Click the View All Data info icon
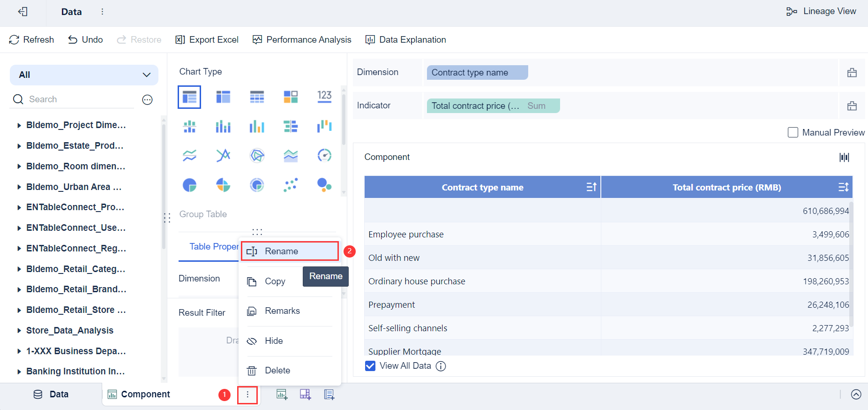 pyautogui.click(x=441, y=366)
